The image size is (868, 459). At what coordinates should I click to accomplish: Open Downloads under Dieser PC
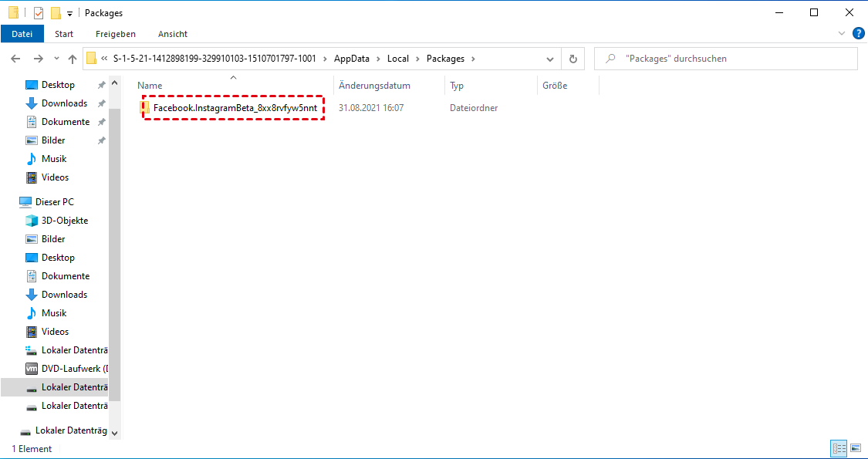[64, 295]
